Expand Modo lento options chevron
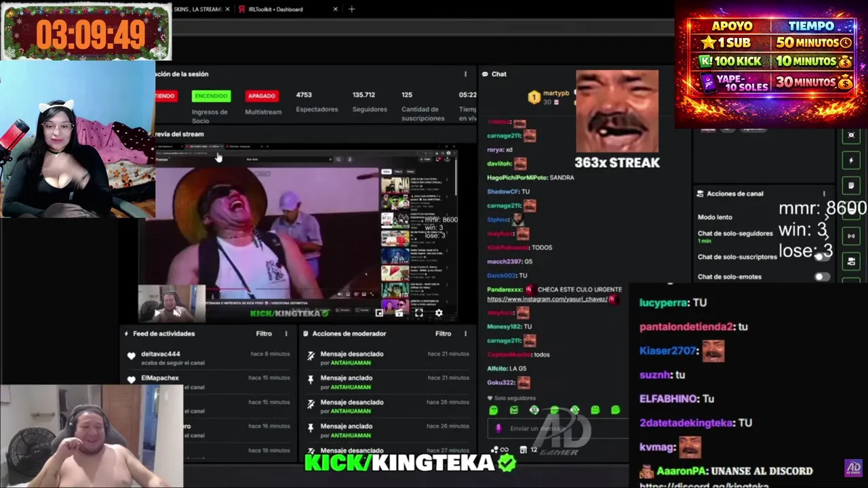This screenshot has height=488, width=868. pos(826,218)
